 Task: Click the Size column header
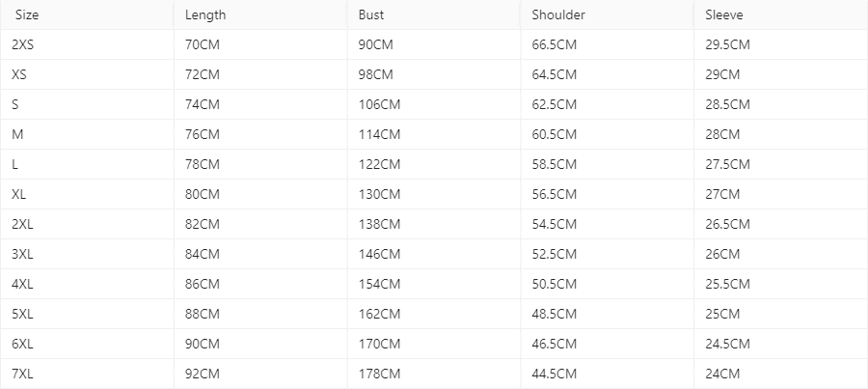coord(28,15)
